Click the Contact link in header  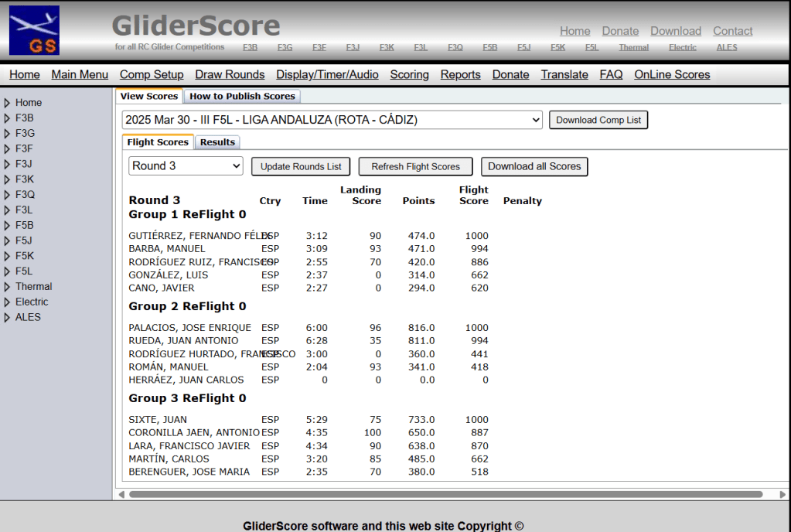(x=732, y=31)
